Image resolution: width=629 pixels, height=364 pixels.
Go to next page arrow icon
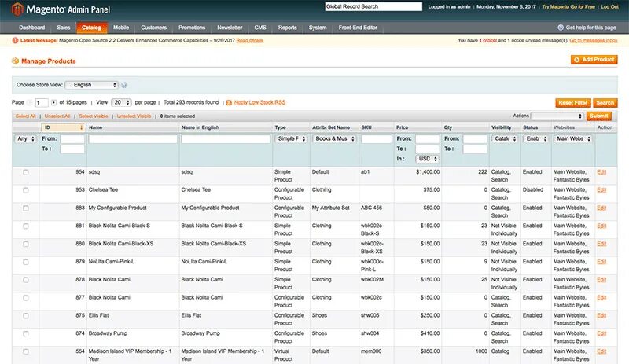[x=53, y=103]
